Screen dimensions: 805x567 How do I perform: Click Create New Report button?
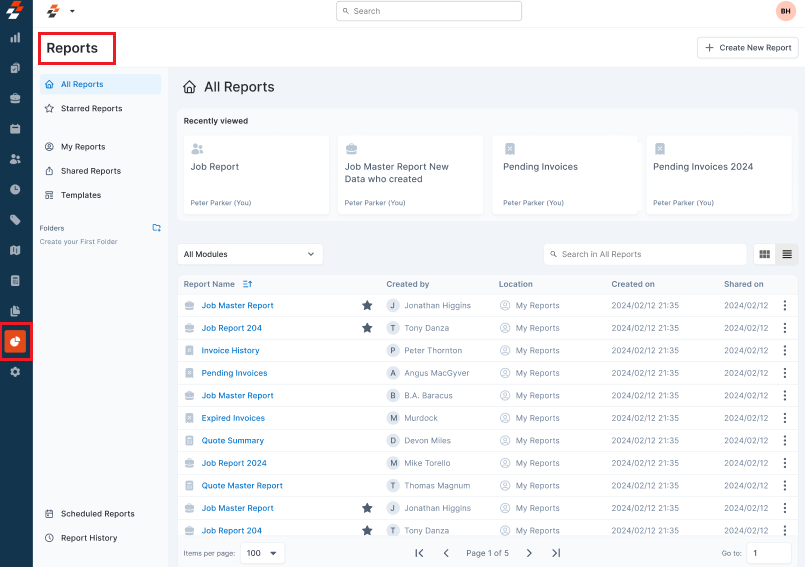748,48
